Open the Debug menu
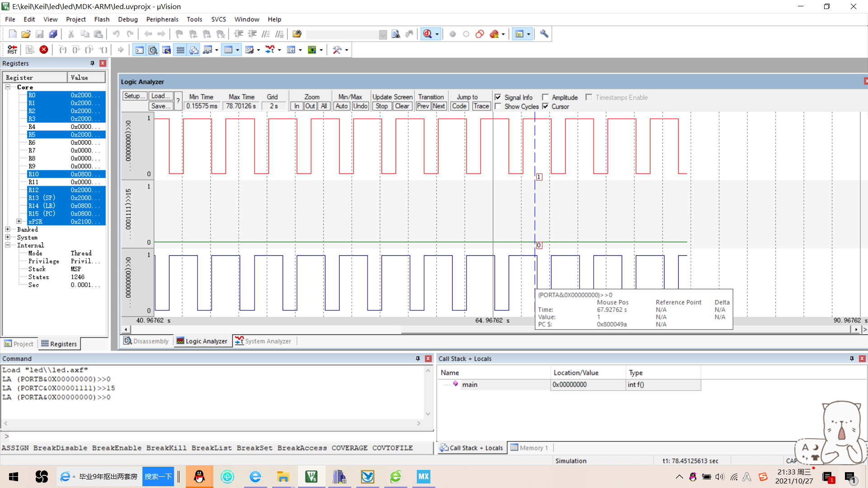Screen dimensions: 868x488 (128, 19)
